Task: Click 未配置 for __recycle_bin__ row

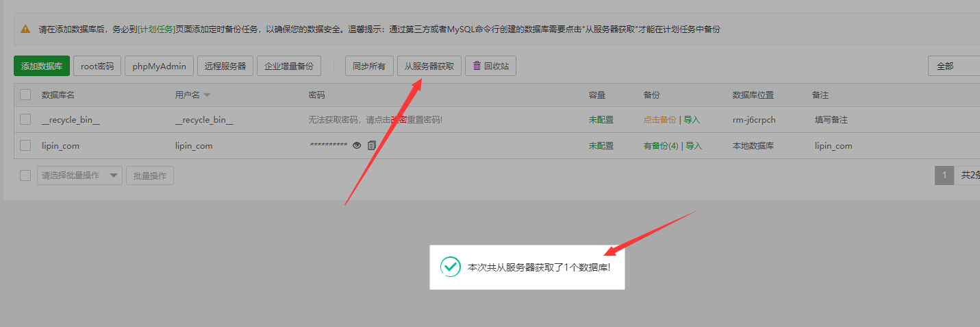Action: click(601, 120)
